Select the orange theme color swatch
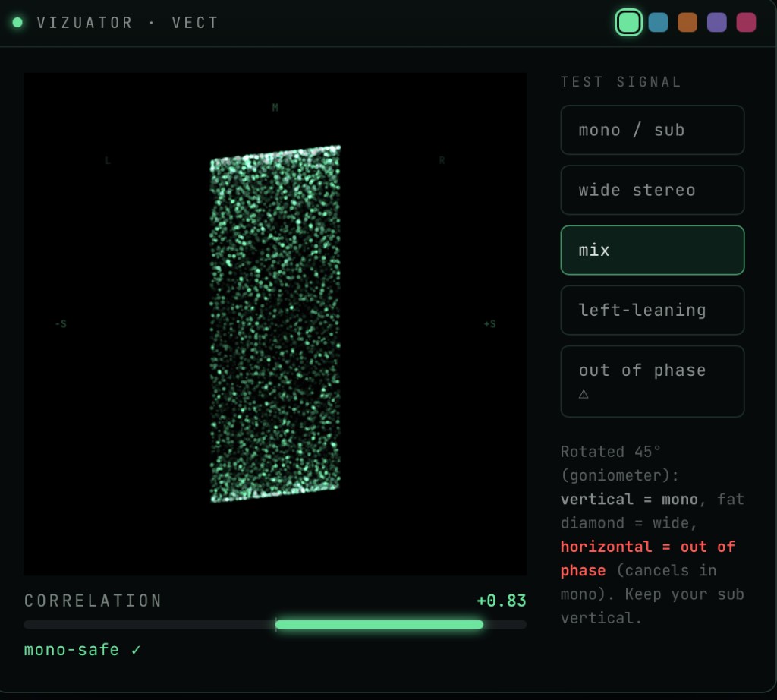 point(687,22)
